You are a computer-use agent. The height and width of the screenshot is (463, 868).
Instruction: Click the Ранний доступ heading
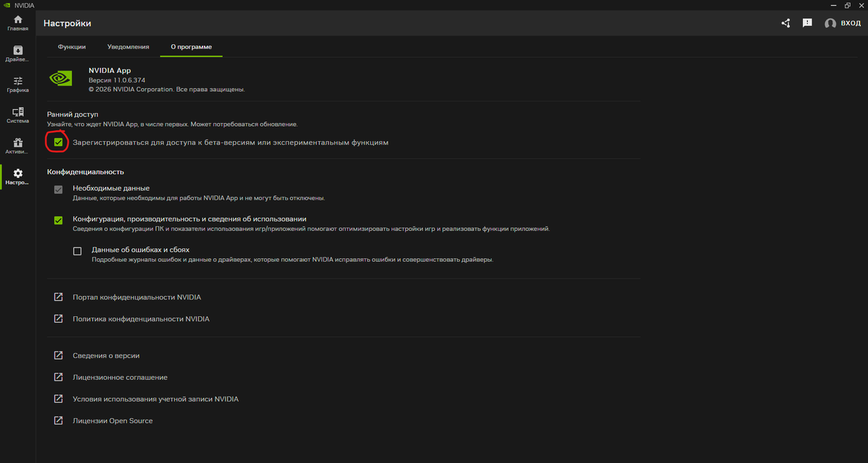point(72,114)
